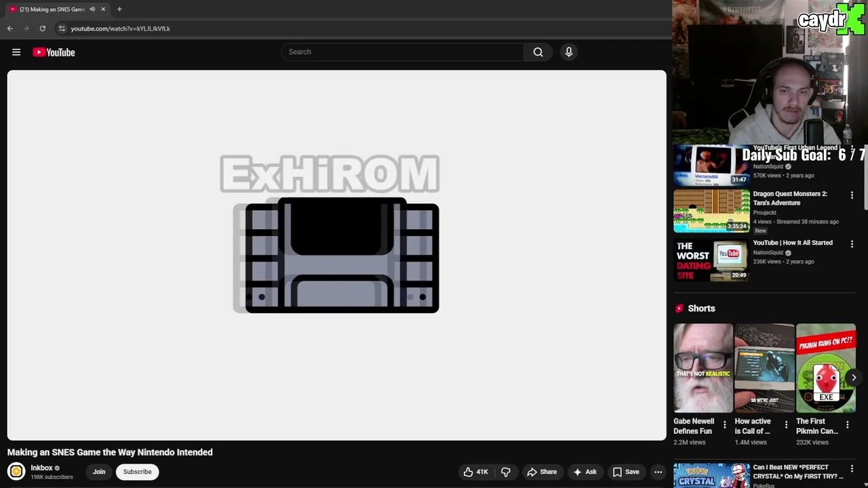
Task: Open more actions ellipsis under video
Action: click(658, 472)
